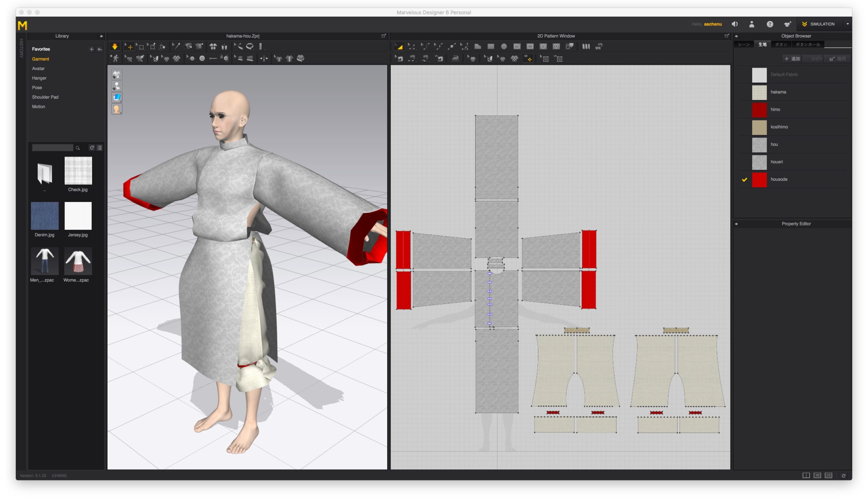Switch to the シーン tab
This screenshot has height=504, width=868.
744,45
